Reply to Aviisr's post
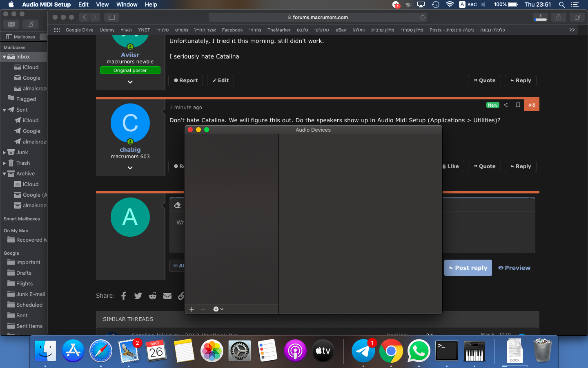 pyautogui.click(x=521, y=81)
